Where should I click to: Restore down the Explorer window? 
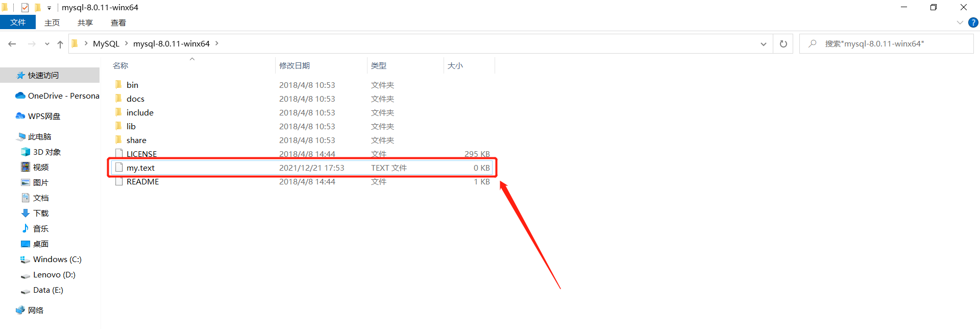tap(934, 7)
